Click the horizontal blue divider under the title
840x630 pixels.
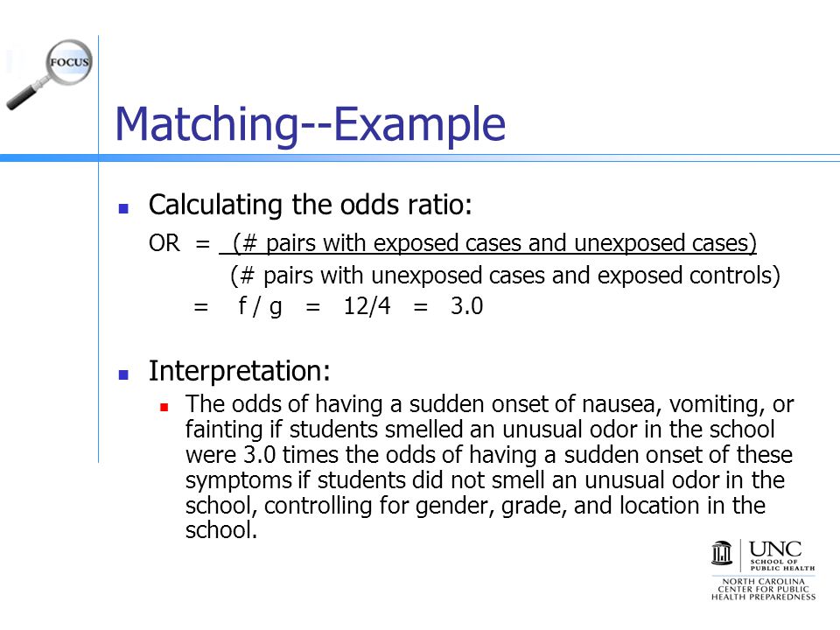[x=420, y=158]
